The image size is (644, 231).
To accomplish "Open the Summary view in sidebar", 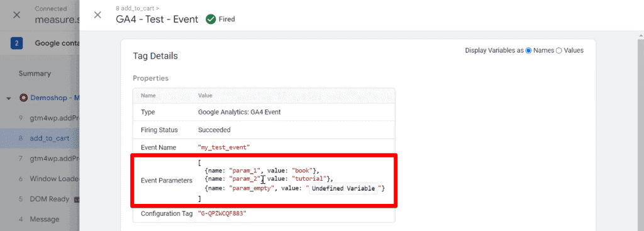I will [x=35, y=74].
